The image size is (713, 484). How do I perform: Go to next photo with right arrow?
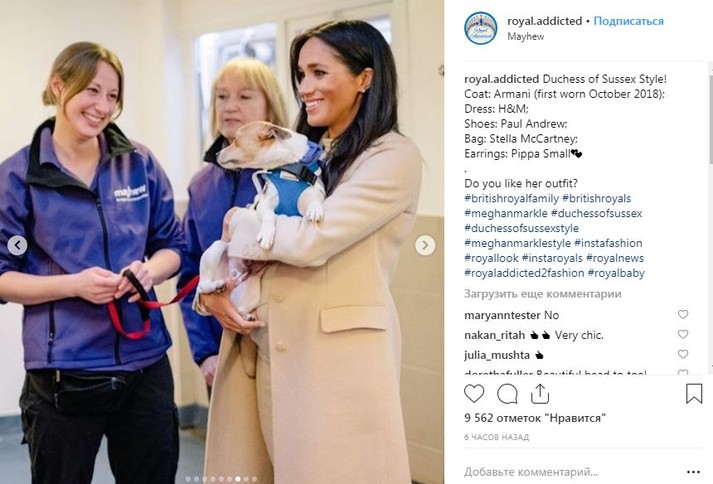click(x=425, y=246)
